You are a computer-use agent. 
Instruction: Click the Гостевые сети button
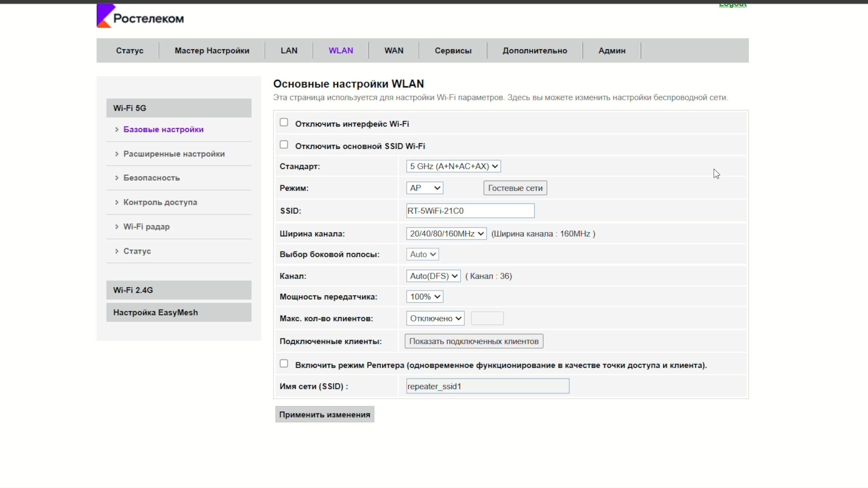[x=515, y=188]
